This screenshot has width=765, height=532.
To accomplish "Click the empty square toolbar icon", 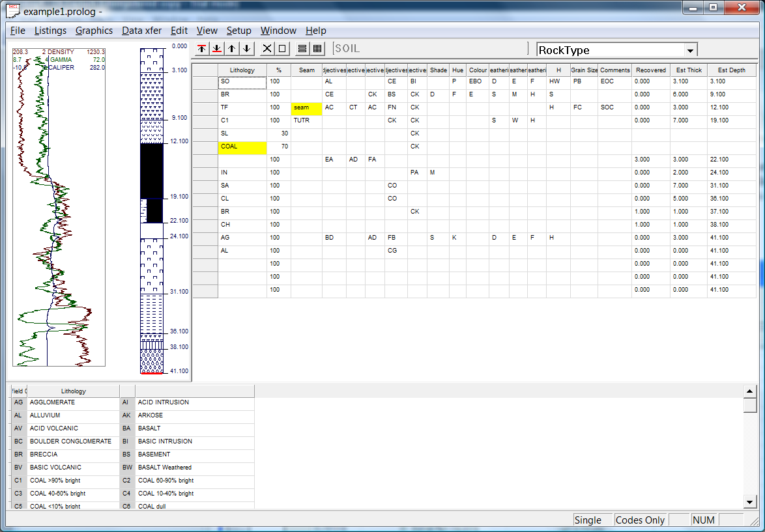I will 282,49.
